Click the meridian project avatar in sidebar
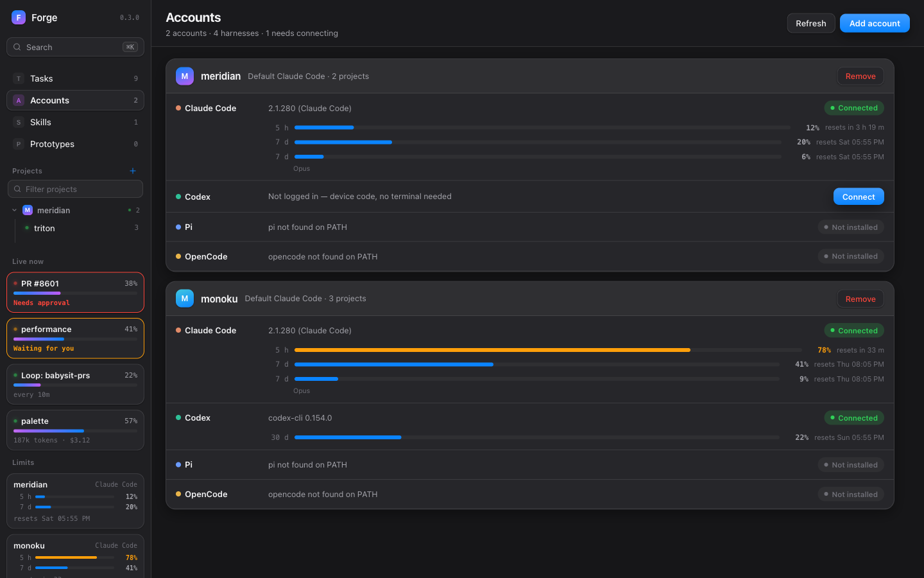Viewport: 924px width, 578px height. coord(28,210)
